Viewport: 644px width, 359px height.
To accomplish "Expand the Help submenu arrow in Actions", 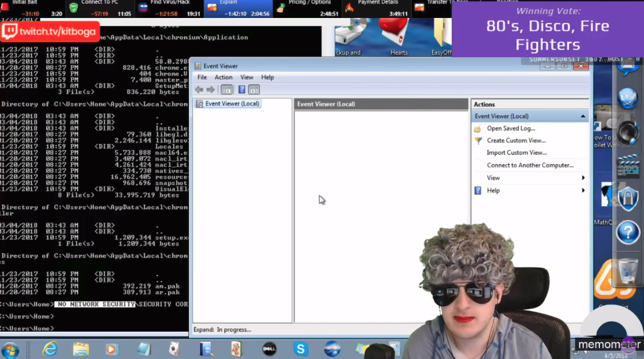I will pyautogui.click(x=583, y=190).
